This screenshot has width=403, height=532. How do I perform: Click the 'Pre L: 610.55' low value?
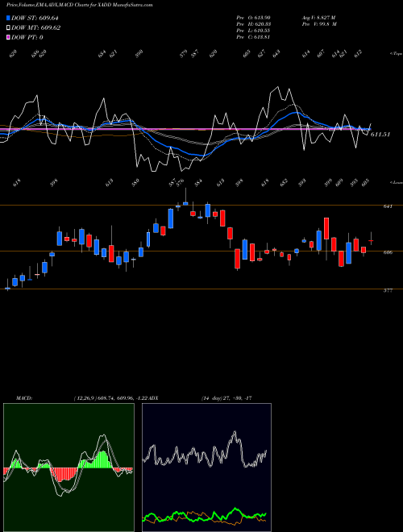[x=253, y=31]
